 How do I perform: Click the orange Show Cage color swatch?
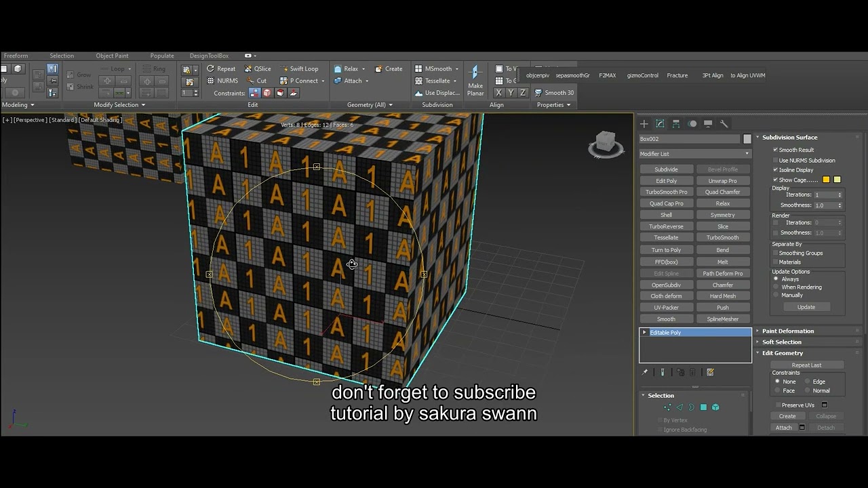[x=826, y=180]
